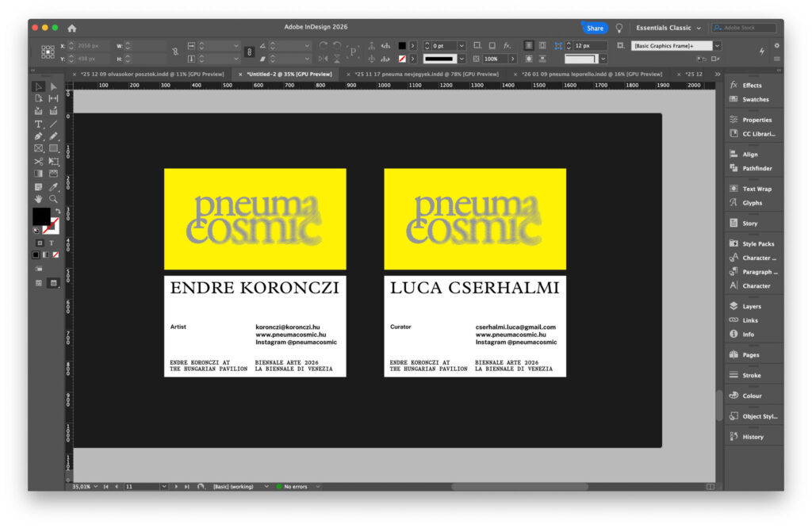
Task: Select the Type tool
Action: (38, 124)
